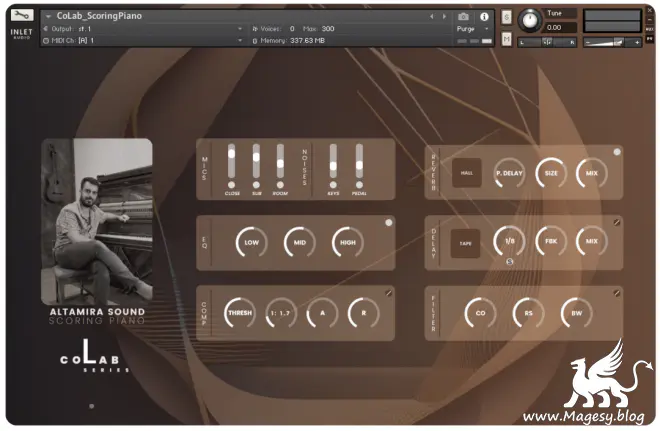Click the filter BW bandwidth knob
The width and height of the screenshot is (660, 431).
(x=577, y=313)
